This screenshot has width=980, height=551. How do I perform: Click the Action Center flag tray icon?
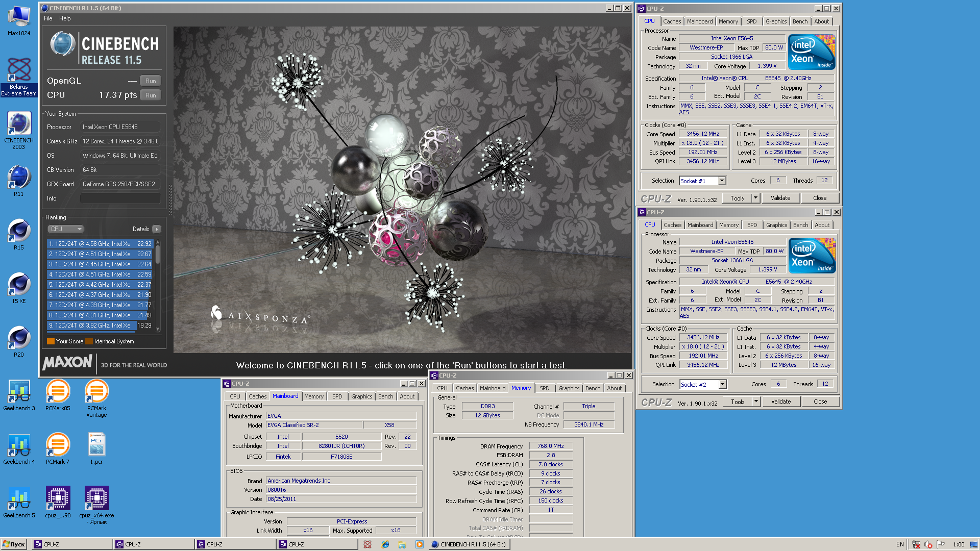coord(941,544)
